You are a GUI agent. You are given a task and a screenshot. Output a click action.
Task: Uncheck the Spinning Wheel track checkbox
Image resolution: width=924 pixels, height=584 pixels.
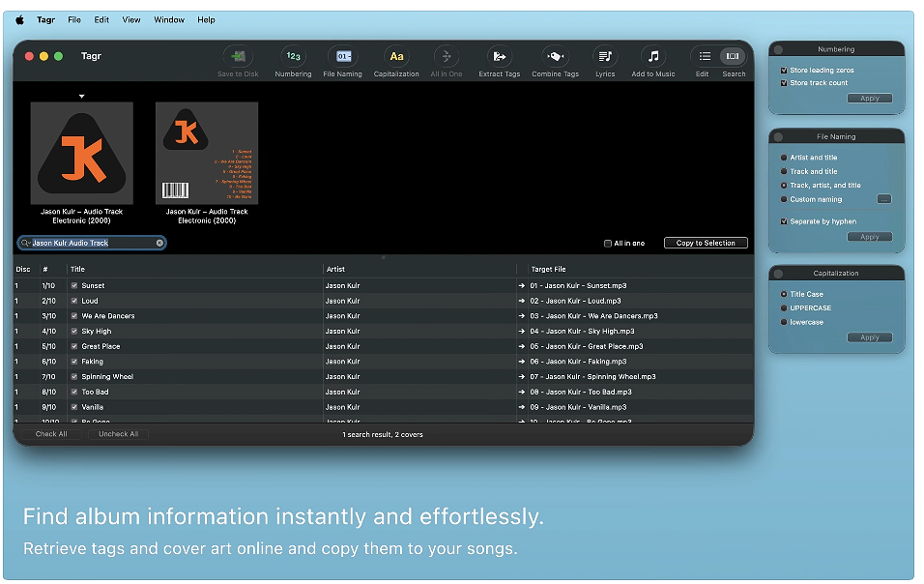[x=74, y=376]
